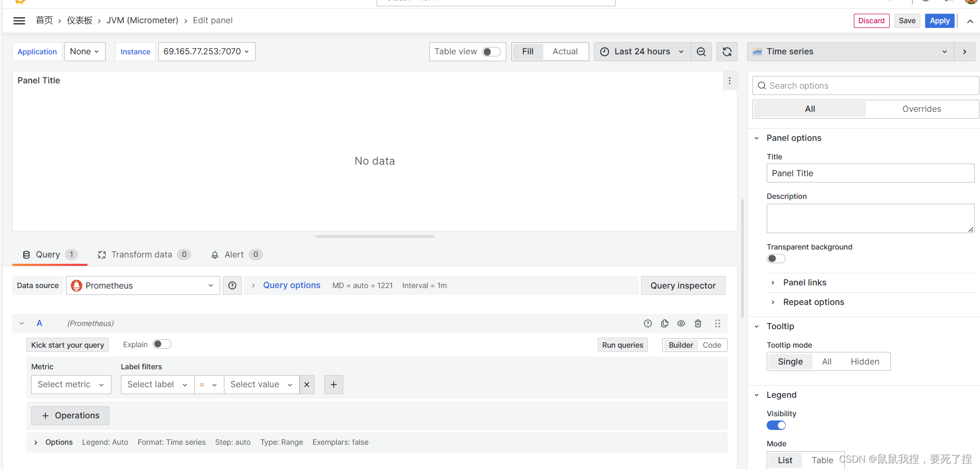Open the Select value dropdown
Screen dimensions: 980x469
[x=261, y=385]
